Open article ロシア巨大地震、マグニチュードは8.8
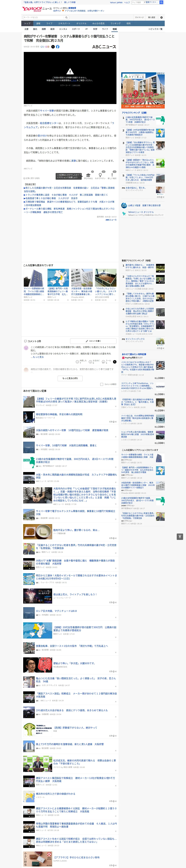 click(x=56, y=611)
